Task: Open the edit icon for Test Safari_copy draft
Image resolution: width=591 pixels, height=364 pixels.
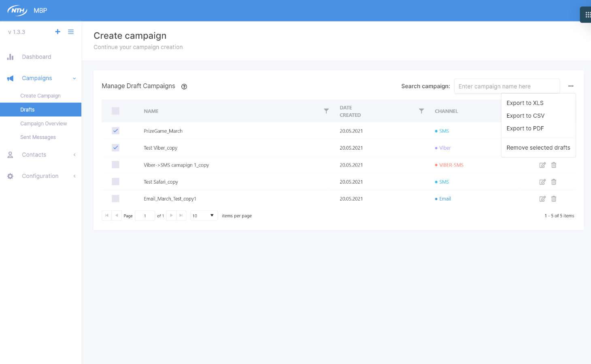Action: [542, 182]
